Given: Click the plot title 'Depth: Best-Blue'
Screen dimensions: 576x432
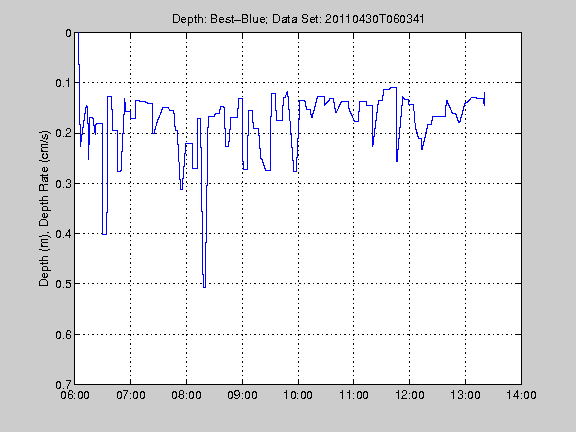Looking at the screenshot, I should click(x=219, y=19).
